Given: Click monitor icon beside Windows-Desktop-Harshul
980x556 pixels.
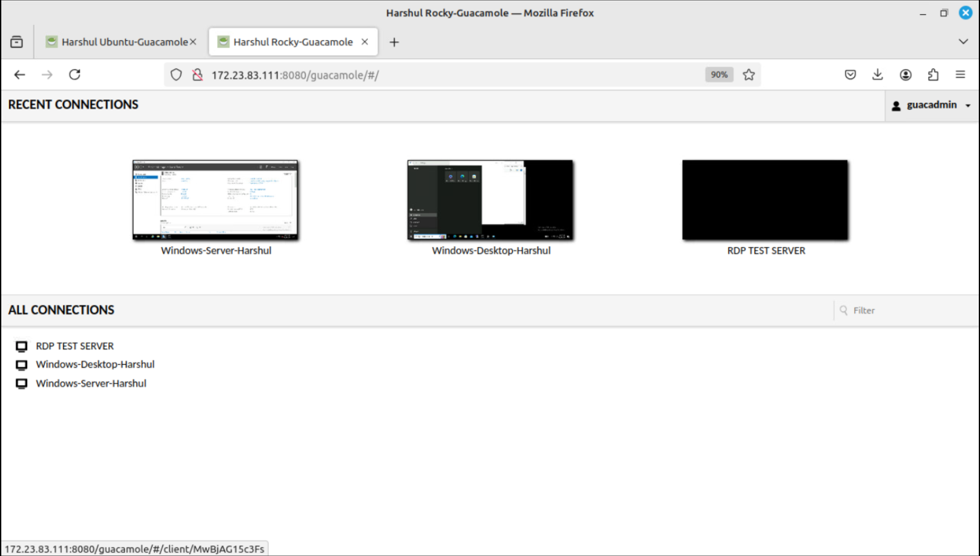Looking at the screenshot, I should [22, 365].
